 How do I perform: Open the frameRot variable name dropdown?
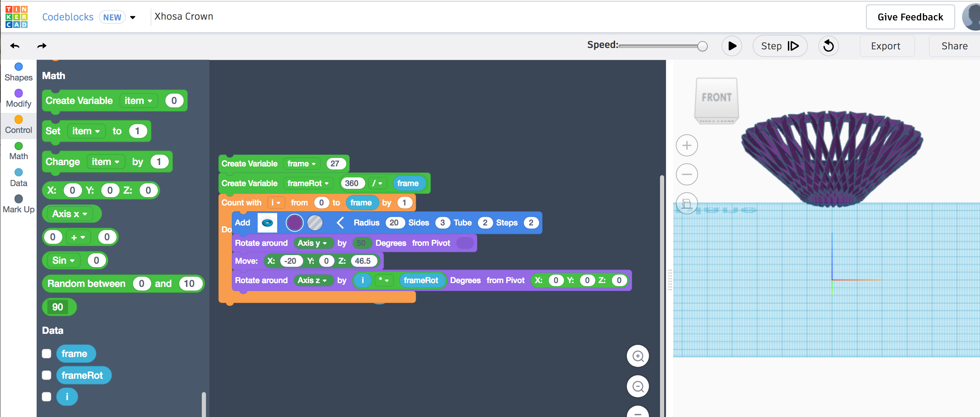308,184
